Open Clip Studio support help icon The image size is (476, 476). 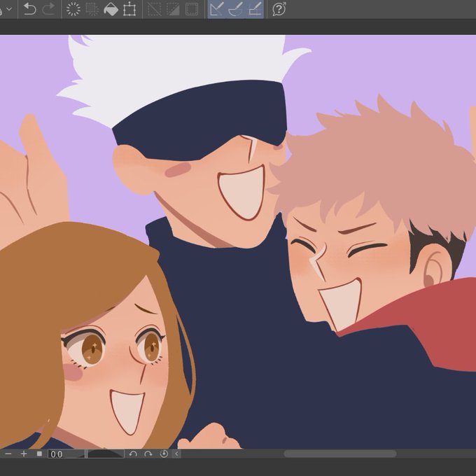(279, 9)
